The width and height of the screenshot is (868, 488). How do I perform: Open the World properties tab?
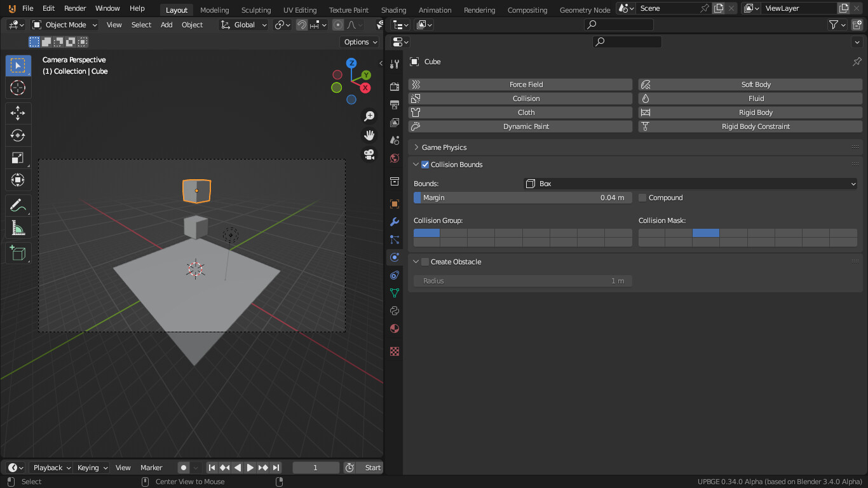pyautogui.click(x=395, y=158)
